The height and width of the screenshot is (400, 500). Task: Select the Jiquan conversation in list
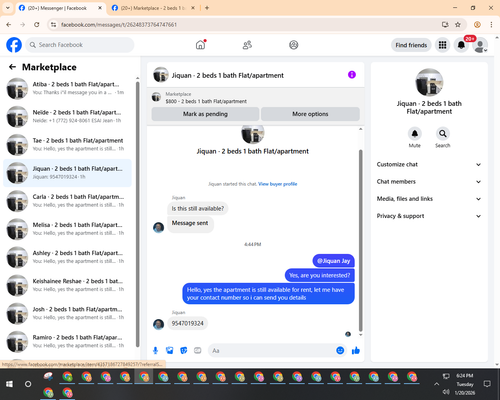coord(68,173)
